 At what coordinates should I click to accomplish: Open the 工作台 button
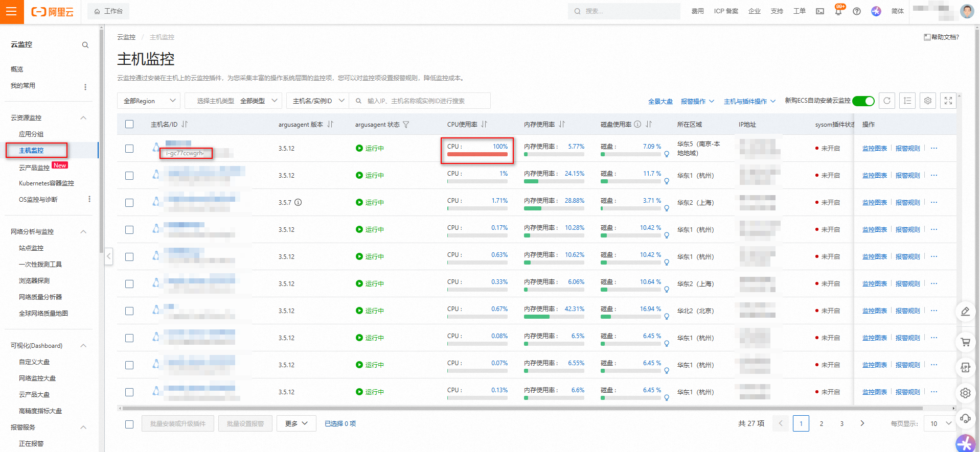pyautogui.click(x=108, y=11)
